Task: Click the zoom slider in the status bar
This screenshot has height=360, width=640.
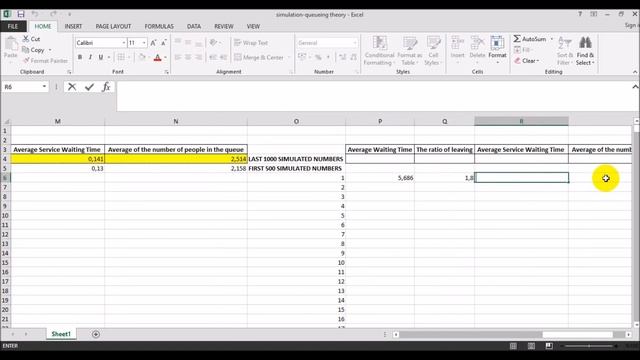Action: 589,346
